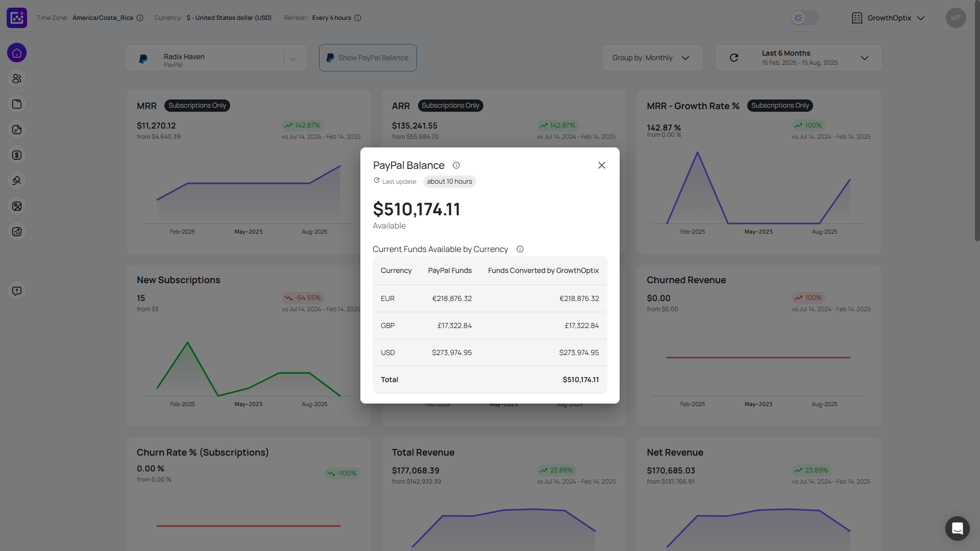The image size is (980, 551).
Task: Click the Refresh interval info icon
Action: tap(358, 18)
